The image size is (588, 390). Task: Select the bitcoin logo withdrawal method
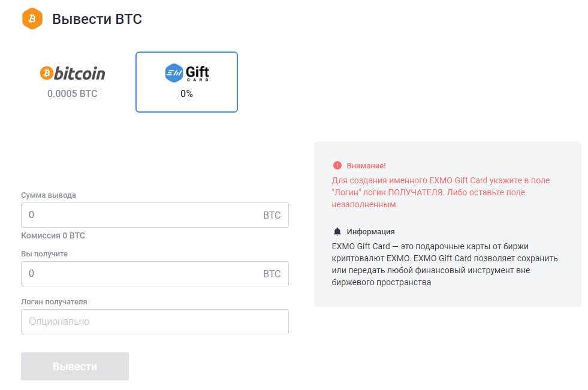73,73
